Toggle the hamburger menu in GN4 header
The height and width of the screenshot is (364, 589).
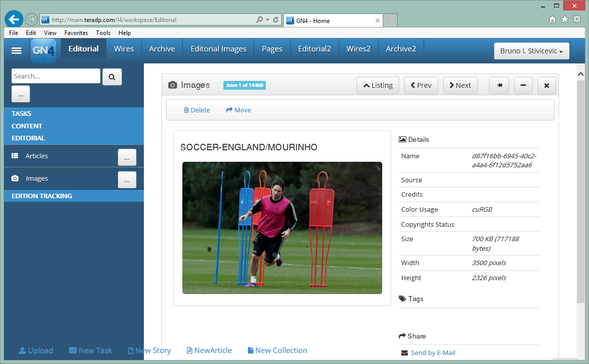(16, 50)
